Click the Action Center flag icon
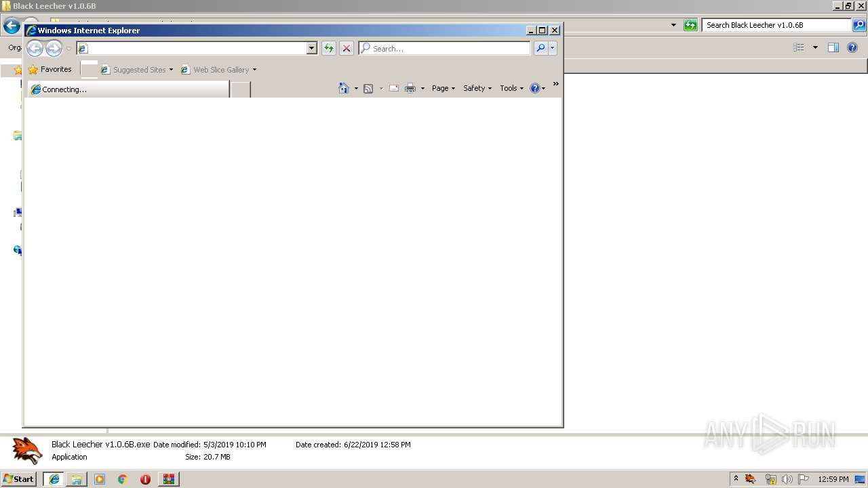The image size is (868, 488). pos(804,479)
